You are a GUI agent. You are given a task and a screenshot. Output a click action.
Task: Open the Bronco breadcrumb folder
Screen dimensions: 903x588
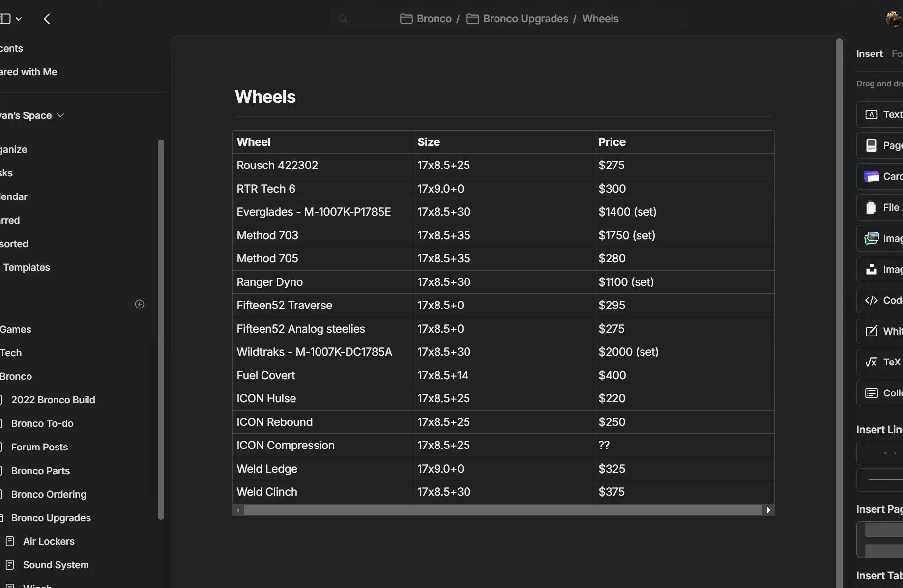point(426,19)
